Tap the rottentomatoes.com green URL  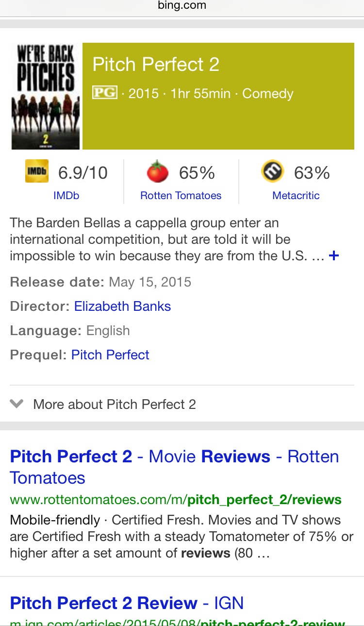(176, 499)
